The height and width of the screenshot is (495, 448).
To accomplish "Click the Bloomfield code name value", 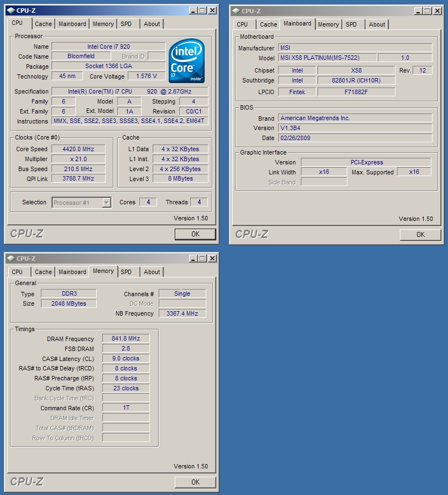I will [81, 56].
